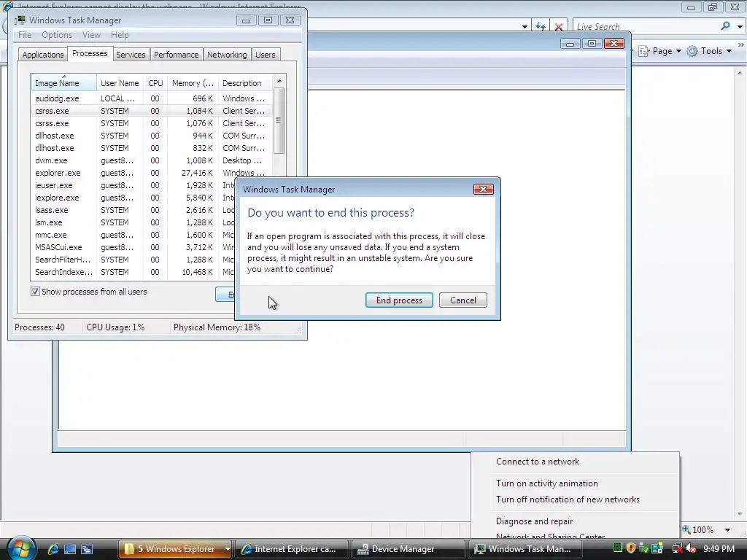Open the Live Search options dropdown

[740, 27]
